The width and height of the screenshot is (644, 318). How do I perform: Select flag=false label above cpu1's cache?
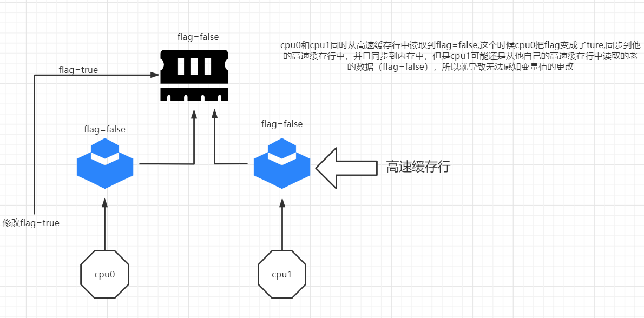[x=282, y=123]
